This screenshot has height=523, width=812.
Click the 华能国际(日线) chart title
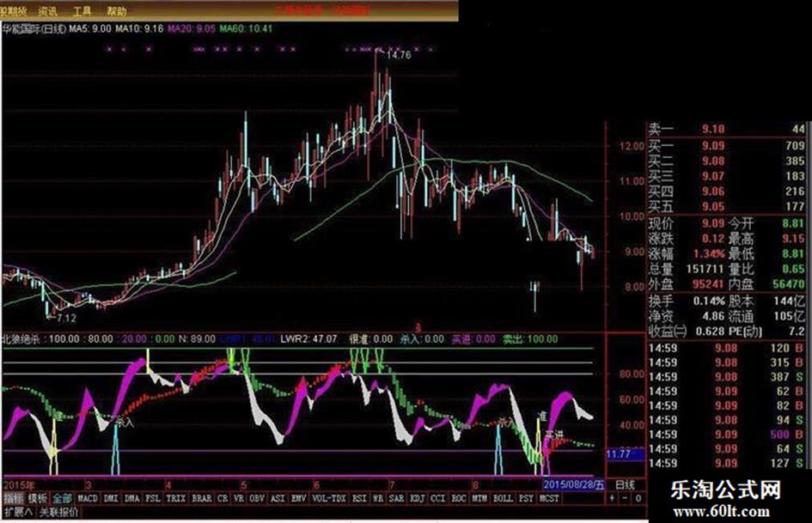pos(34,28)
